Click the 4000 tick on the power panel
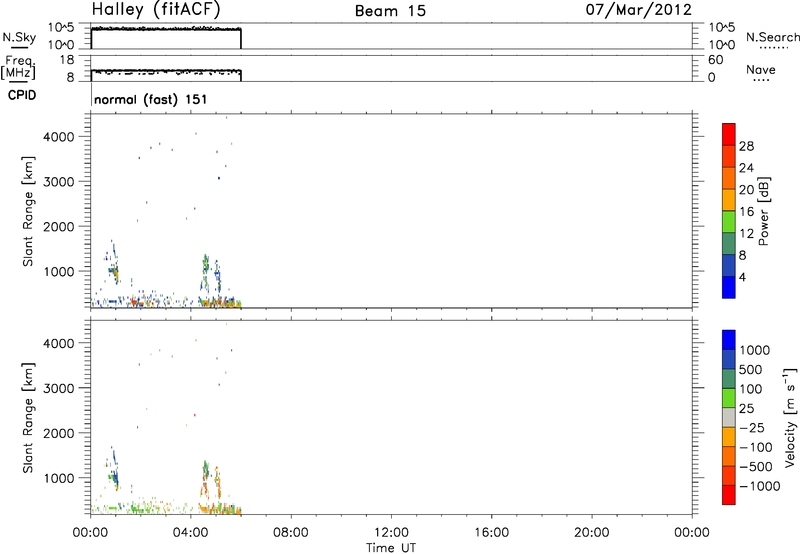 59,137
